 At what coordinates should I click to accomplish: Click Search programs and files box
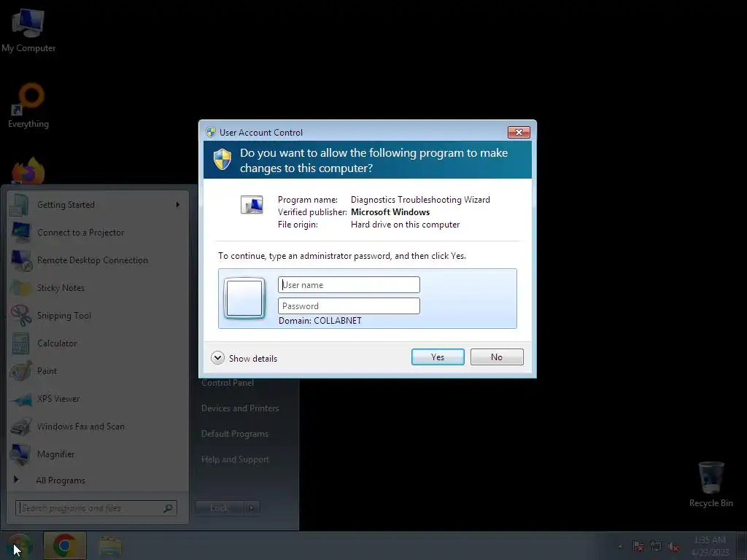96,508
